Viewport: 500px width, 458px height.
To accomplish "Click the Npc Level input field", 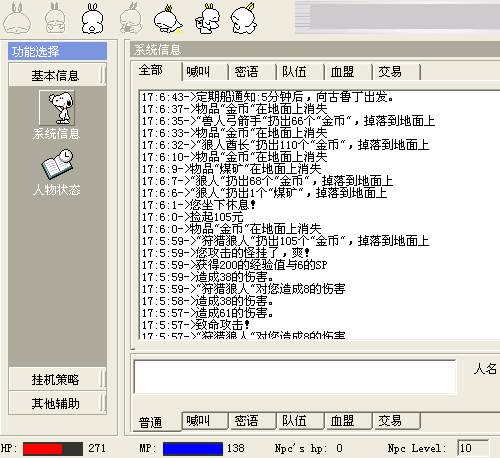I will coord(473,448).
